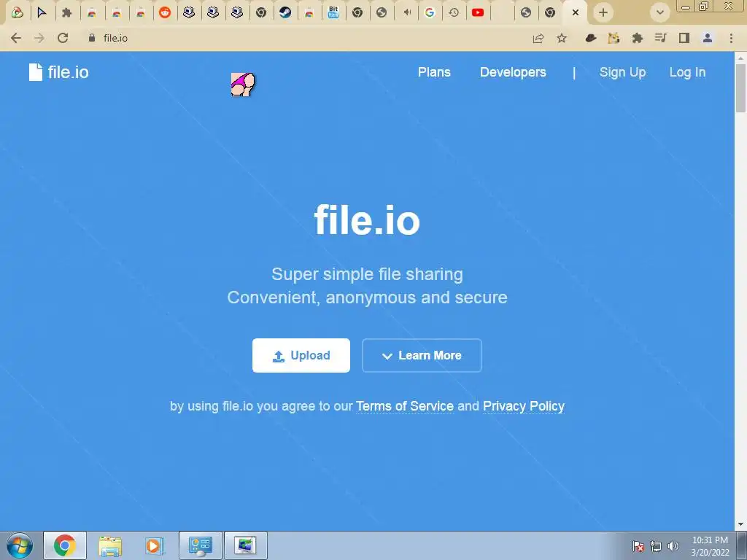The width and height of the screenshot is (747, 560).
Task: Open the Developers page
Action: click(513, 72)
